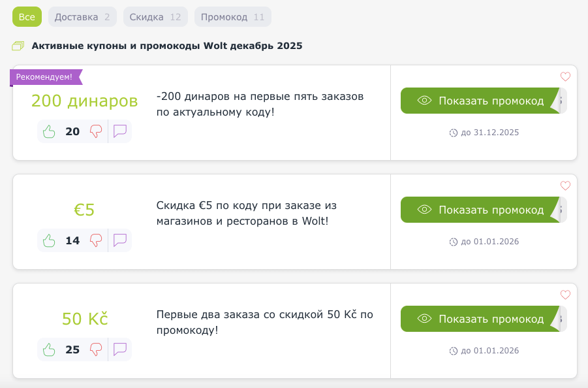Image resolution: width=588 pixels, height=388 pixels.
Task: Click the eye icon in the first promo button
Action: tap(425, 101)
